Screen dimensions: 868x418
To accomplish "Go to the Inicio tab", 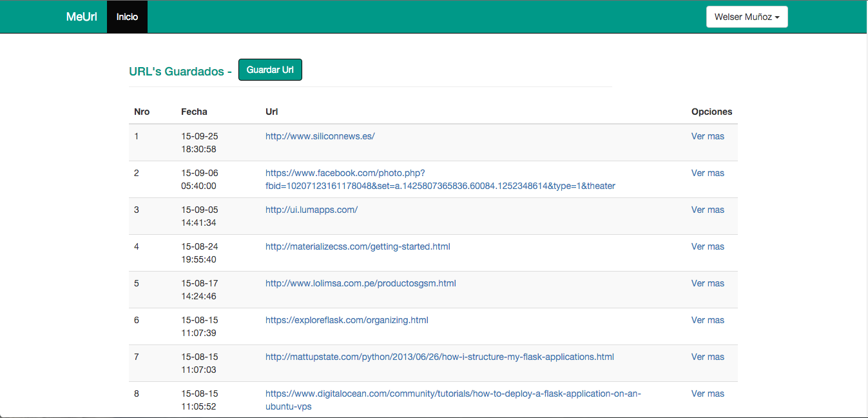I will (x=127, y=17).
